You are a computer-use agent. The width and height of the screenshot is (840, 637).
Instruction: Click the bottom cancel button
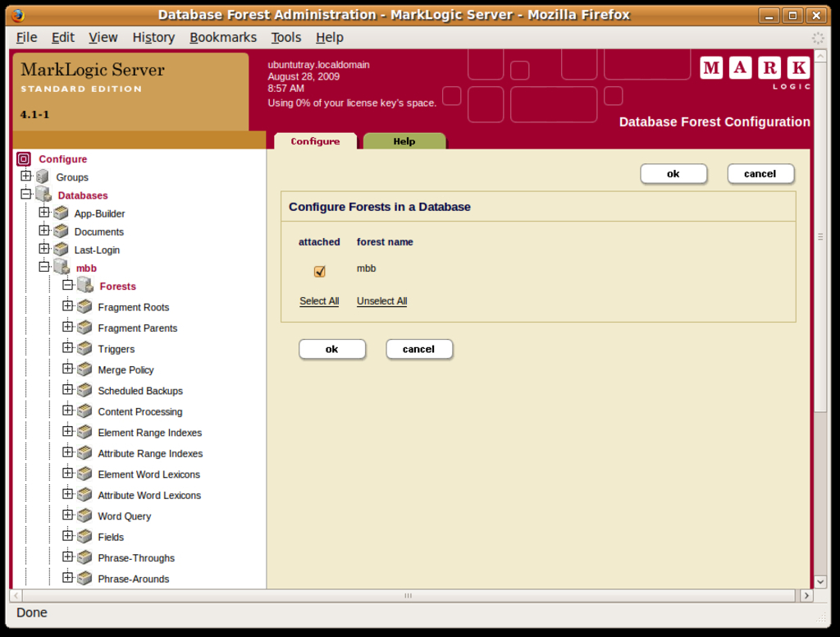[419, 349]
